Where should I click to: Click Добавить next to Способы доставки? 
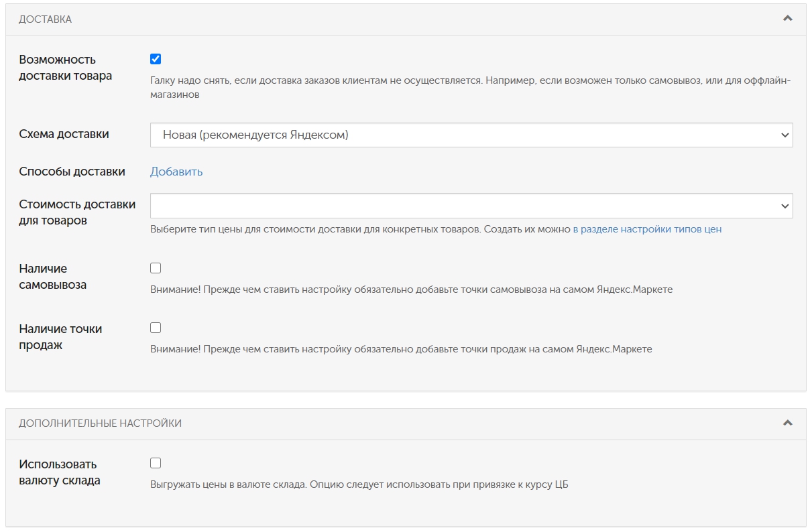(x=176, y=172)
